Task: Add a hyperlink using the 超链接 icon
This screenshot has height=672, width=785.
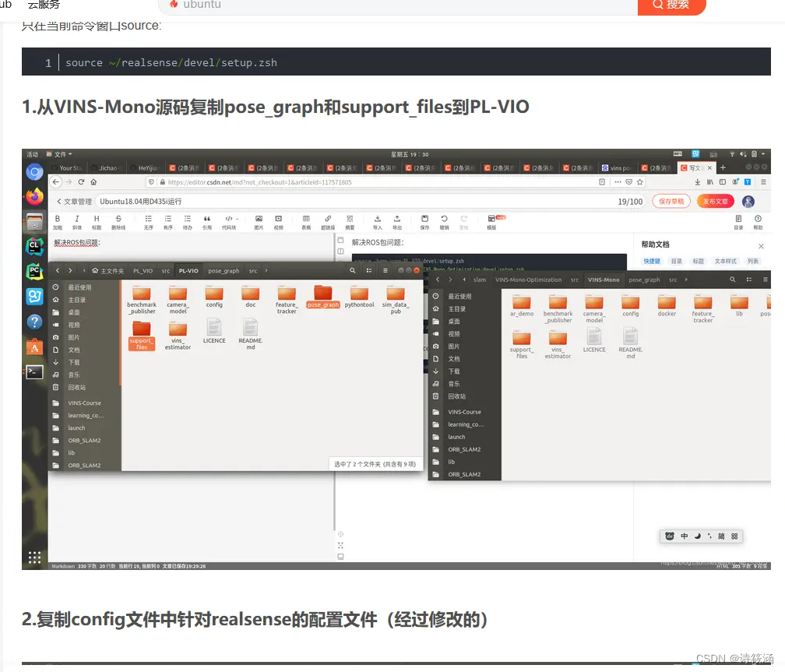Action: point(327,218)
